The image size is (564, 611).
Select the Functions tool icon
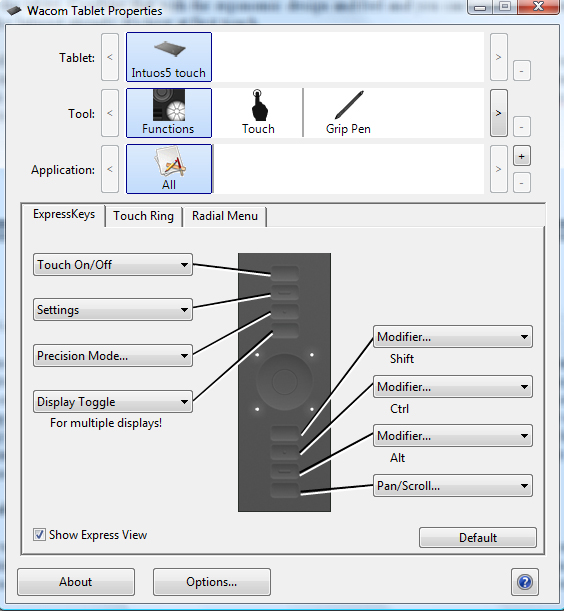[x=169, y=113]
